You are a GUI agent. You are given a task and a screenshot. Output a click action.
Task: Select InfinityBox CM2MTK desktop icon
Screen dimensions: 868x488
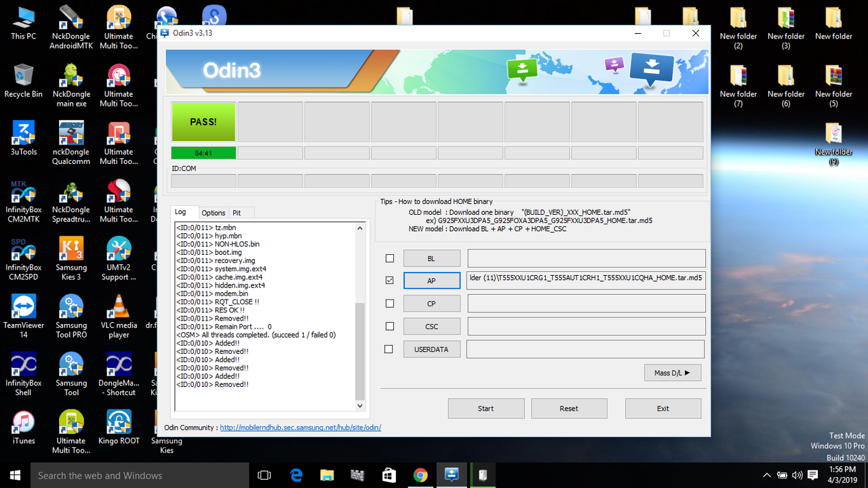tap(23, 201)
